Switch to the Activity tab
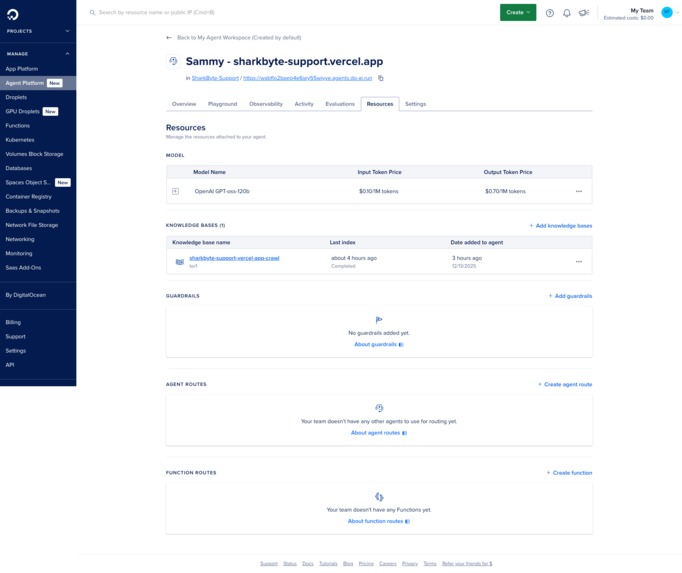The height and width of the screenshot is (573, 682). click(304, 104)
